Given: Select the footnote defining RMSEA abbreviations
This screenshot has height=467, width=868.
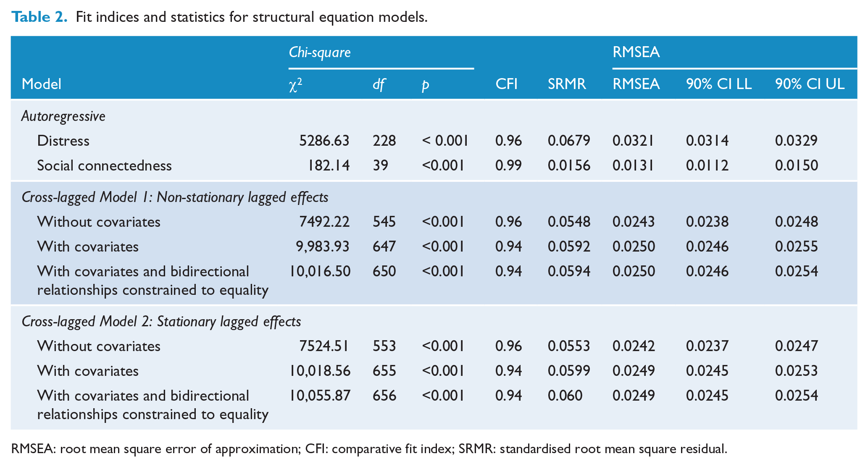Looking at the screenshot, I should click(x=369, y=449).
